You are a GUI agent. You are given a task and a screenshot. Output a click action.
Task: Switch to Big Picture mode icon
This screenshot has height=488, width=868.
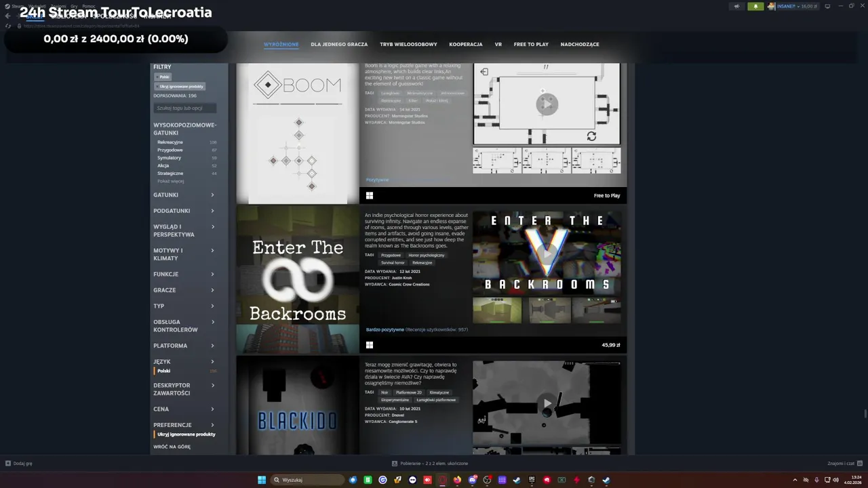point(827,6)
